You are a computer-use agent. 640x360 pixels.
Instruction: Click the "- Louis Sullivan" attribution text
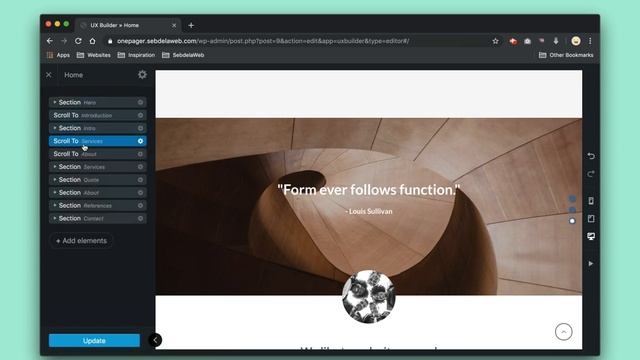(369, 211)
